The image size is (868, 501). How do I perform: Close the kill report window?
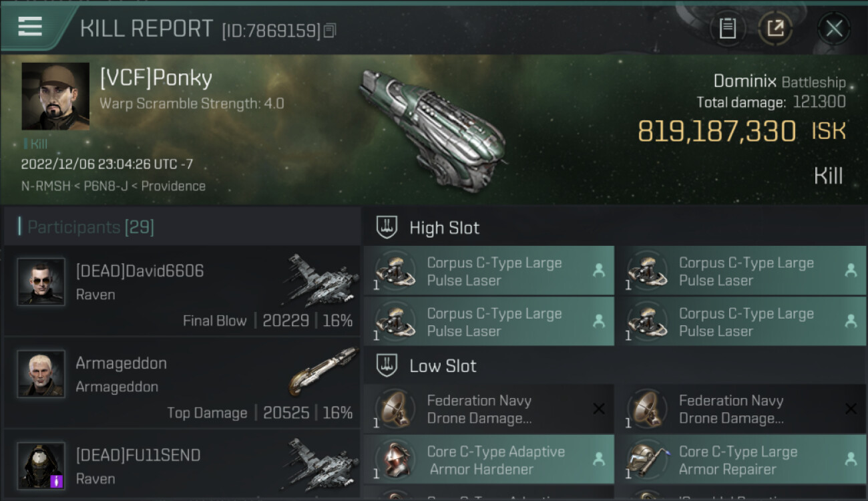click(x=833, y=29)
